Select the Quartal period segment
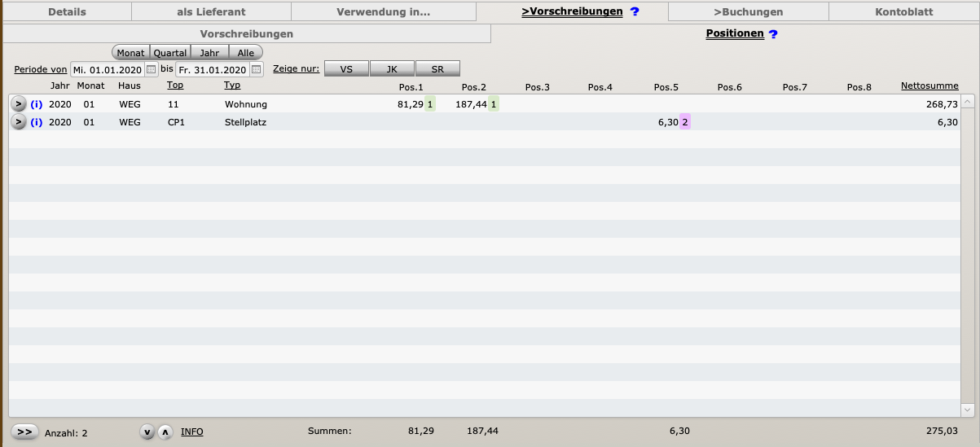Image resolution: width=980 pixels, height=447 pixels. pos(170,53)
